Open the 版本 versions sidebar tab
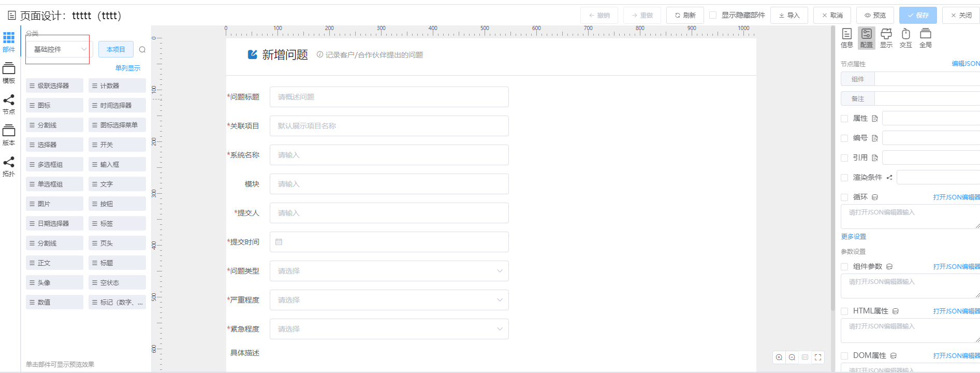The width and height of the screenshot is (980, 373). 9,135
